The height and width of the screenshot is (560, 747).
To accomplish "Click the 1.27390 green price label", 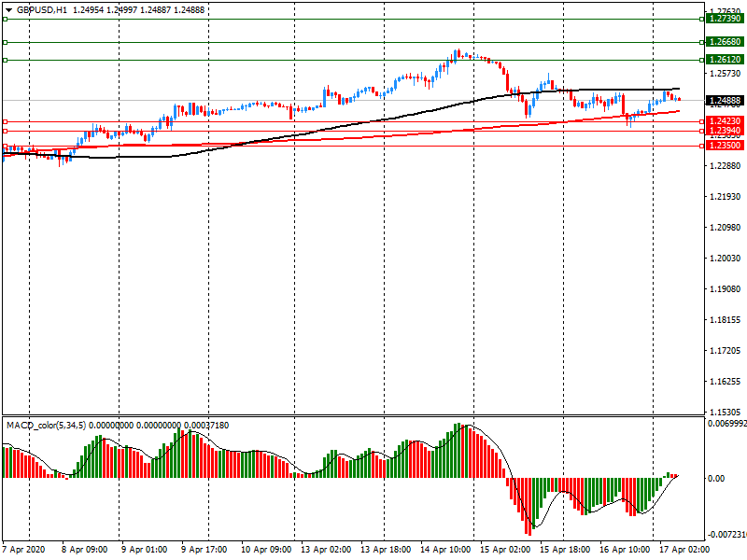I will [725, 19].
